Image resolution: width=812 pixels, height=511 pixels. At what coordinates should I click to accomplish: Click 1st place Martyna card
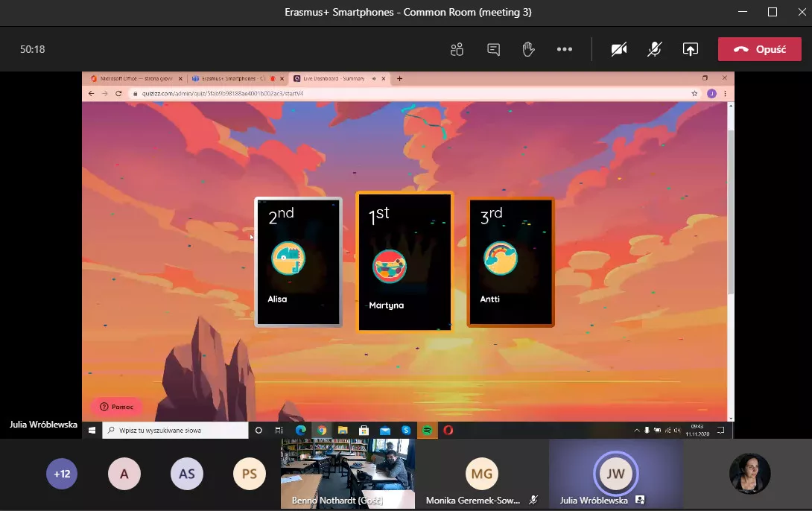[x=405, y=261]
